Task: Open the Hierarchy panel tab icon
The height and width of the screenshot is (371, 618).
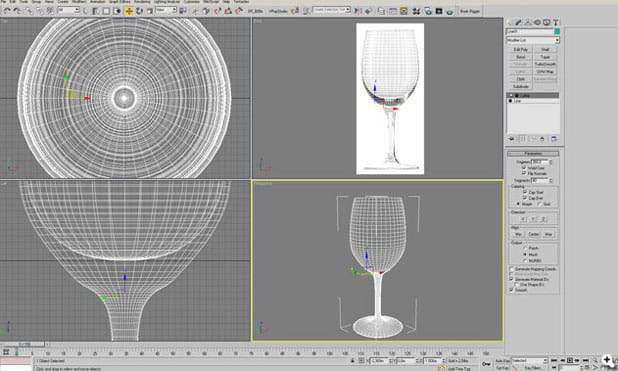Action: [x=528, y=22]
